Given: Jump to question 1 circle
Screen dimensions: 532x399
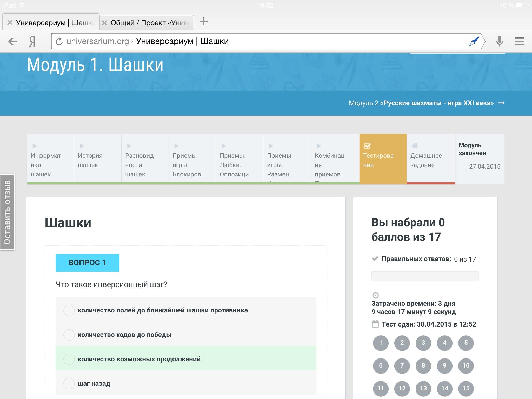Looking at the screenshot, I should pyautogui.click(x=381, y=343).
